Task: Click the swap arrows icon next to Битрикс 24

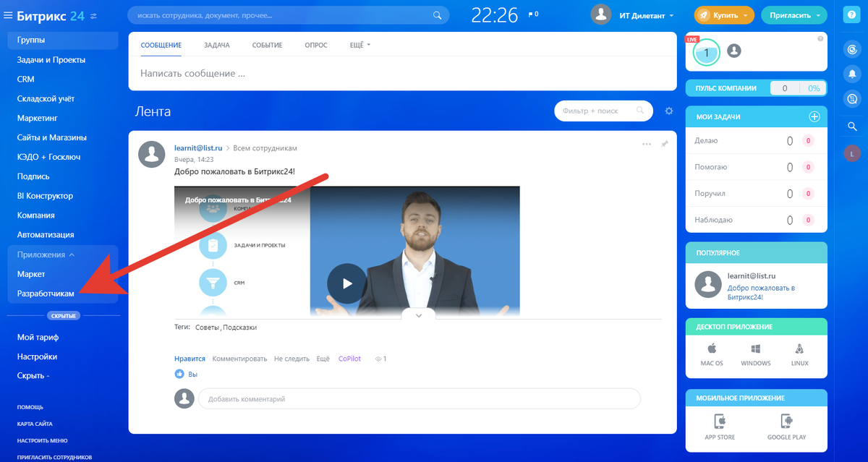Action: pyautogui.click(x=93, y=15)
